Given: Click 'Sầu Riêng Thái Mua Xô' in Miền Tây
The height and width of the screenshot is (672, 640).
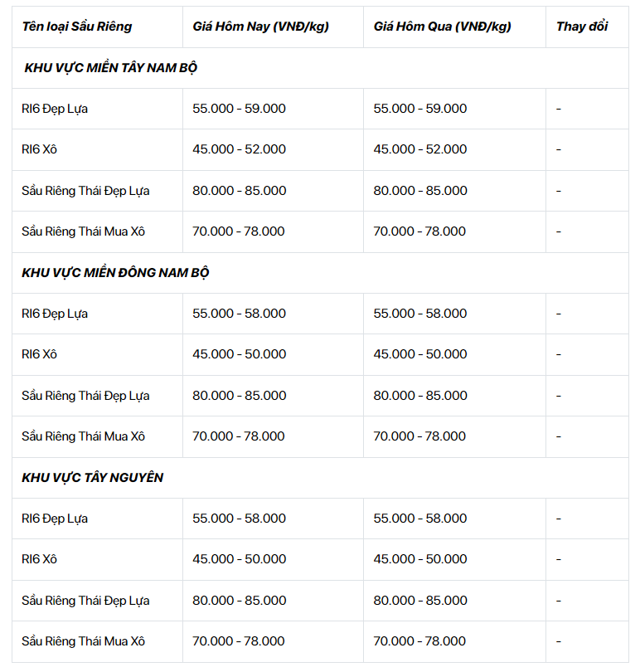Looking at the screenshot, I should coord(83,231).
